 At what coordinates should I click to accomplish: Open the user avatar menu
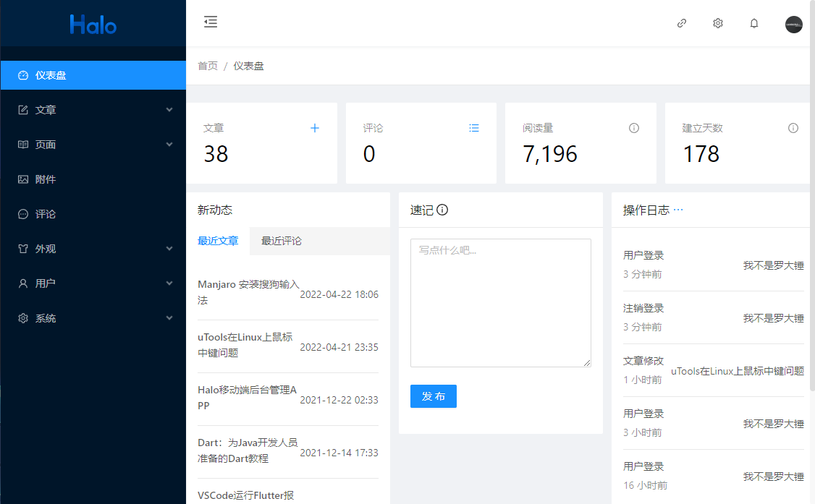coord(793,24)
